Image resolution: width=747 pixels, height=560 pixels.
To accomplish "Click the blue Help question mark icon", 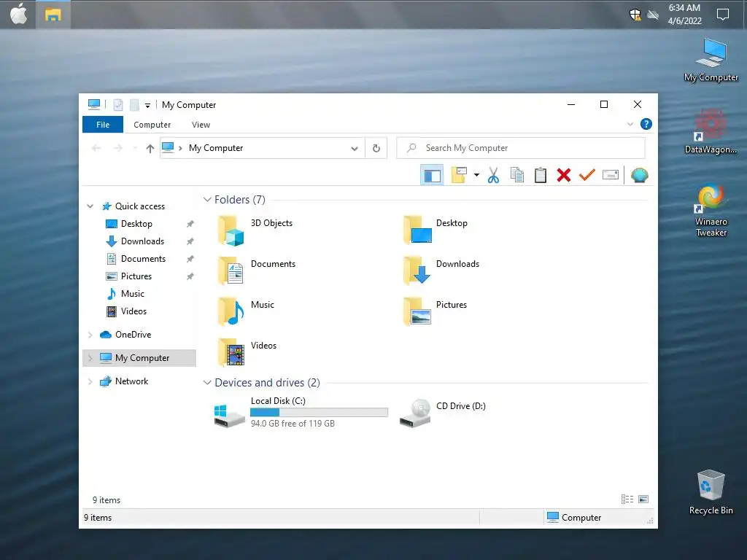I will tap(646, 124).
